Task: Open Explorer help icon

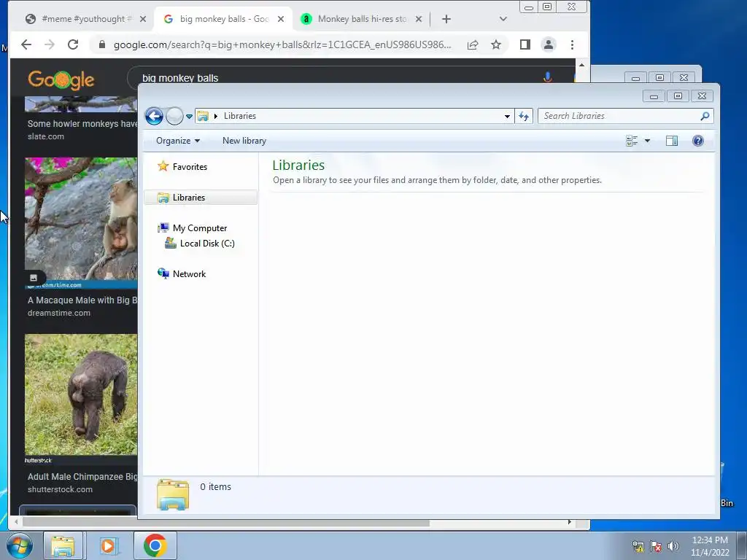Action: click(x=698, y=141)
